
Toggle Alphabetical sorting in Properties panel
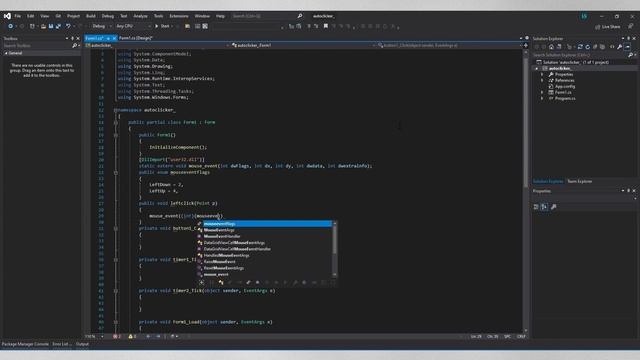(x=544, y=207)
